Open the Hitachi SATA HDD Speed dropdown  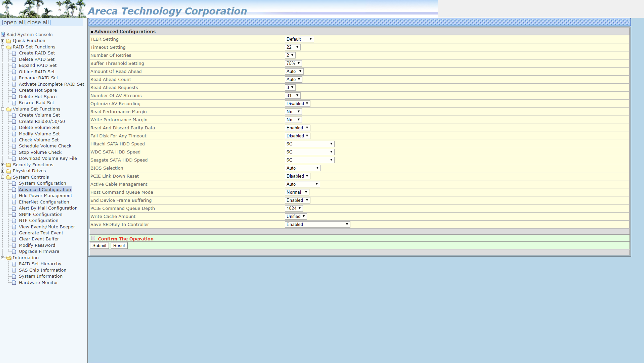click(310, 144)
